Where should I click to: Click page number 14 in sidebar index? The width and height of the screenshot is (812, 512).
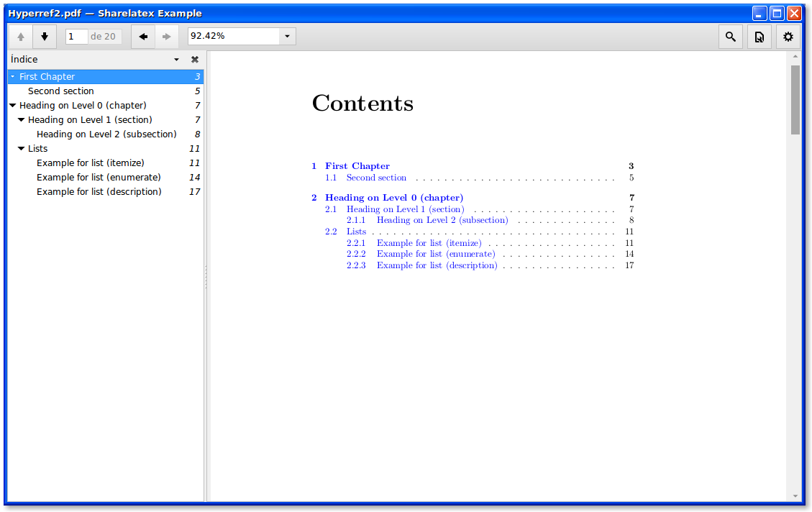tap(195, 178)
